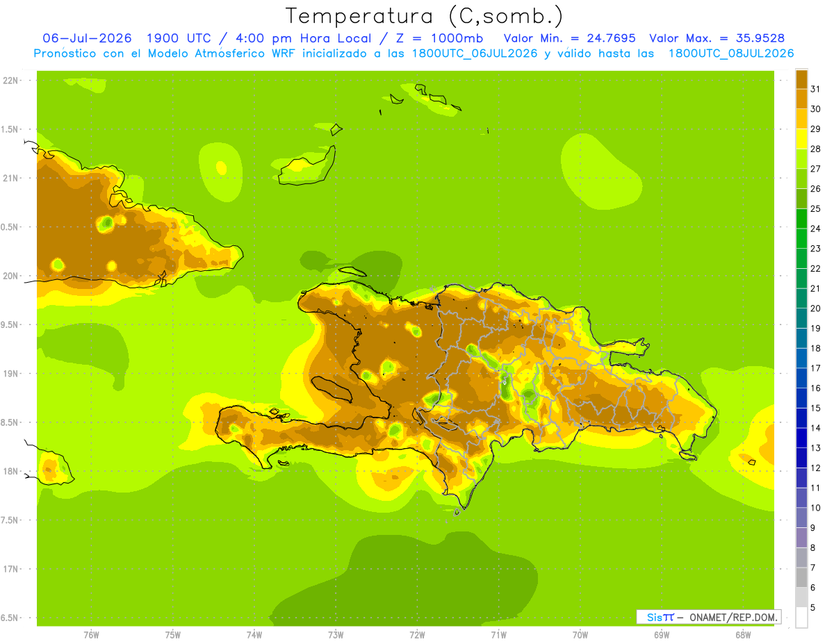
Task: Pick the amber legend swatch between 29 and 30
Action: click(801, 119)
